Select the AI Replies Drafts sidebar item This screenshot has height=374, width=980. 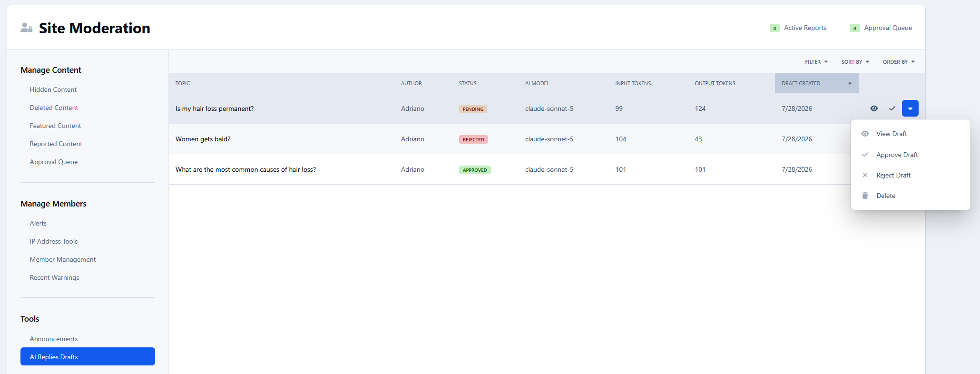coord(88,356)
